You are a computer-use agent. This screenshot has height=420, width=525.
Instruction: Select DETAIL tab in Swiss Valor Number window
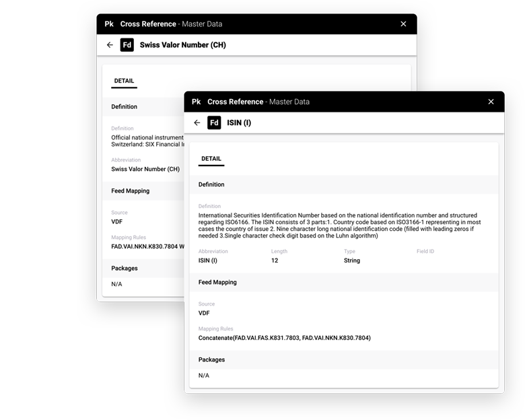(124, 81)
